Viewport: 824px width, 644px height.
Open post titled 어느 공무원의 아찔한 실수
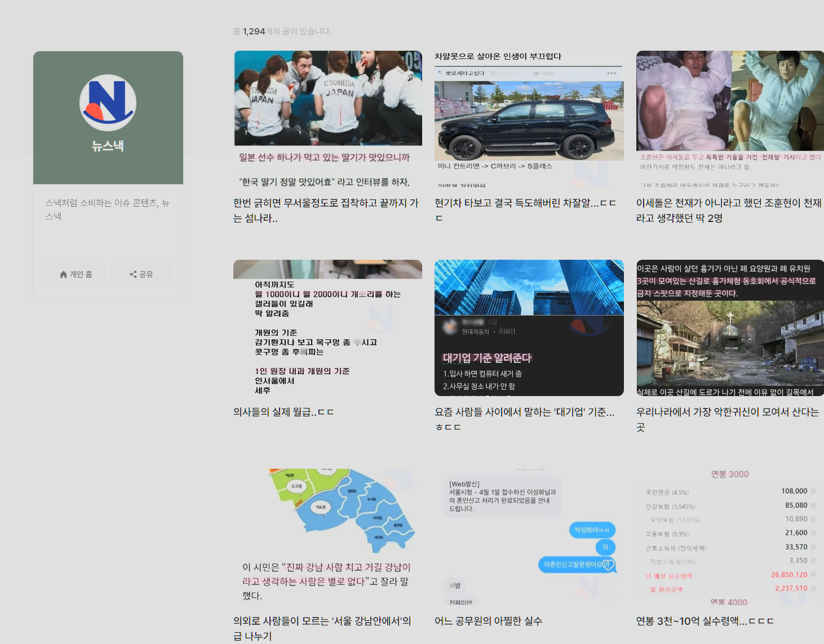[x=488, y=621]
